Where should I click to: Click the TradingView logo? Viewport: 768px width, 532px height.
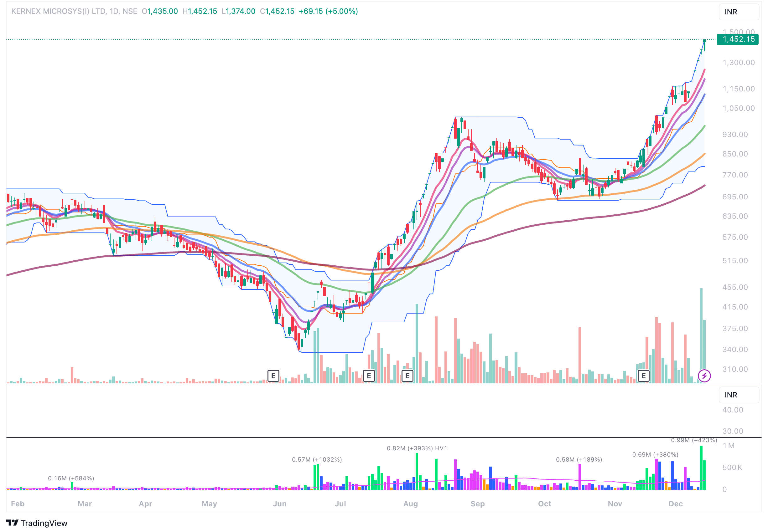[37, 523]
